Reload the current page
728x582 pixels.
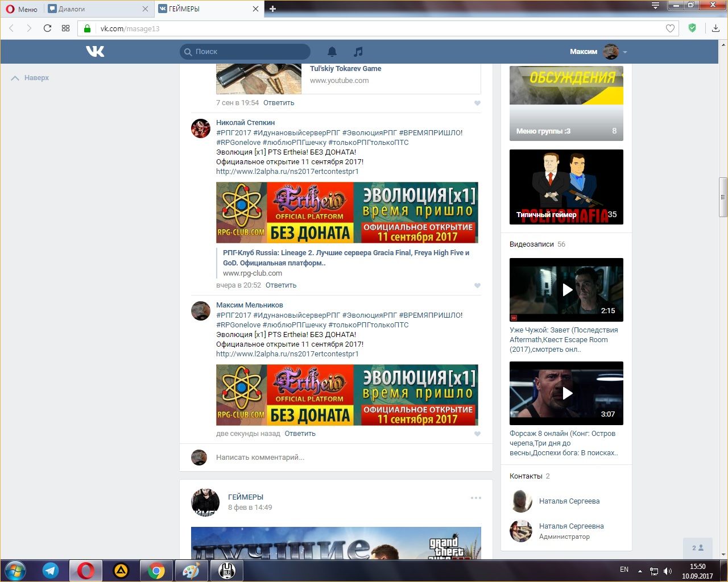pos(47,28)
